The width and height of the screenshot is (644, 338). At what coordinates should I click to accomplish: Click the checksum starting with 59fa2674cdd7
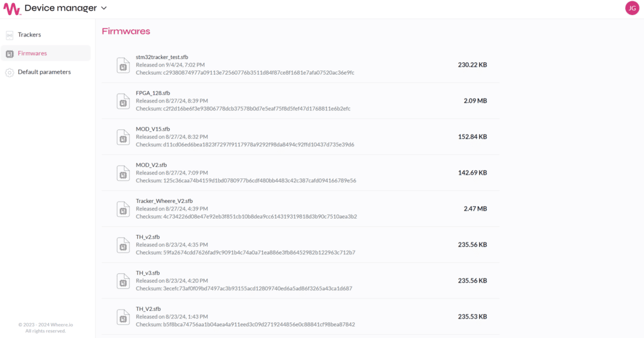(246, 253)
